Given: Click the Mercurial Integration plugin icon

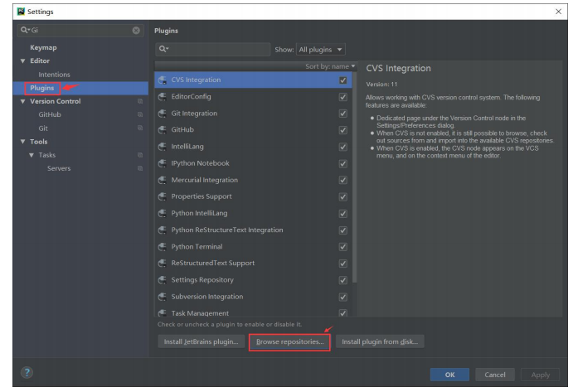Looking at the screenshot, I should [163, 180].
